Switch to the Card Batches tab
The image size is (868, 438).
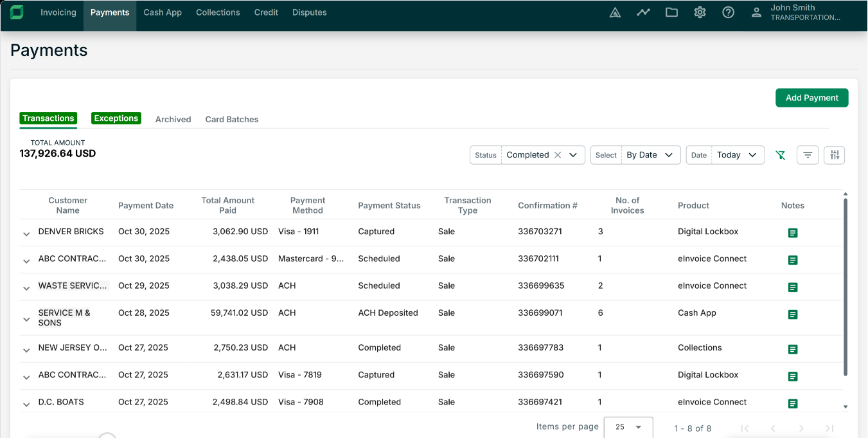click(231, 120)
